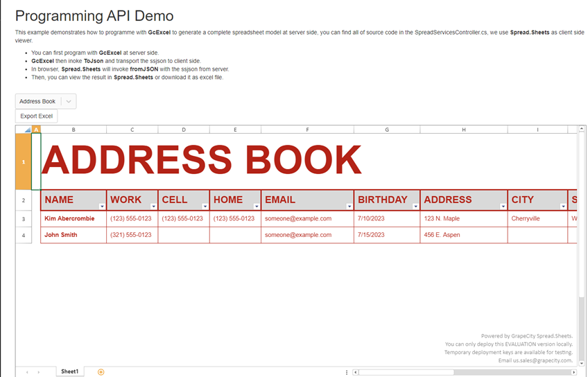Click the NAME header cell
This screenshot has height=377, width=588.
pyautogui.click(x=73, y=200)
